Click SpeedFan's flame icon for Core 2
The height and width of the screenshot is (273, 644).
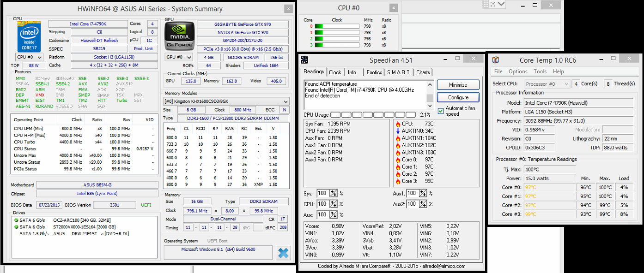point(398,174)
